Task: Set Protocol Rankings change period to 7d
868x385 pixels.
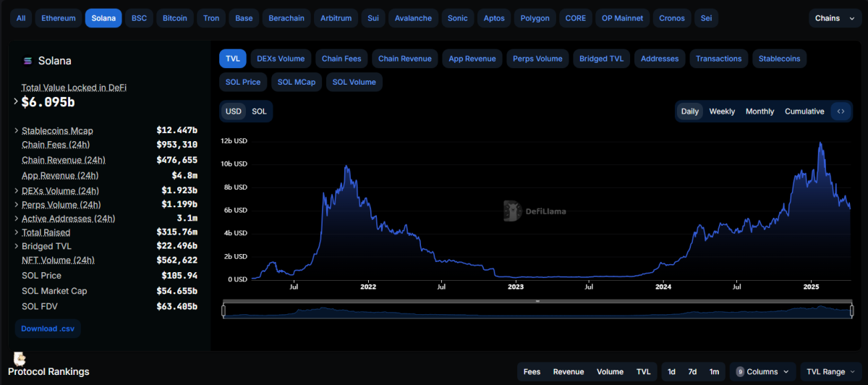Action: [x=692, y=372]
